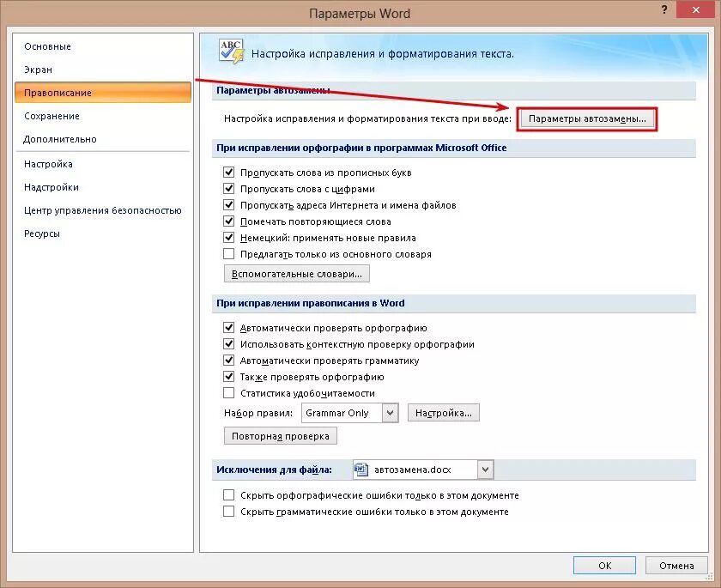The width and height of the screenshot is (721, 588).
Task: Expand the Исключения для файла dropdown arrow
Action: pos(485,470)
